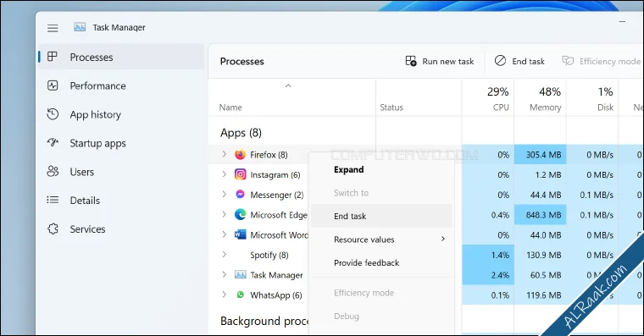
Task: Click the 119.6 MB memory cell
Action: pos(540,295)
